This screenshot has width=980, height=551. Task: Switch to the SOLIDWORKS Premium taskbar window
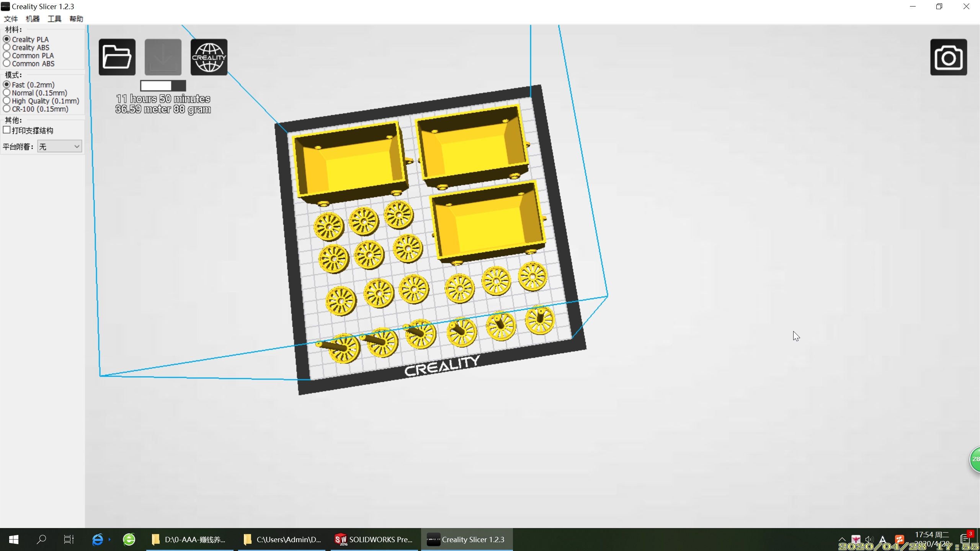point(374,540)
